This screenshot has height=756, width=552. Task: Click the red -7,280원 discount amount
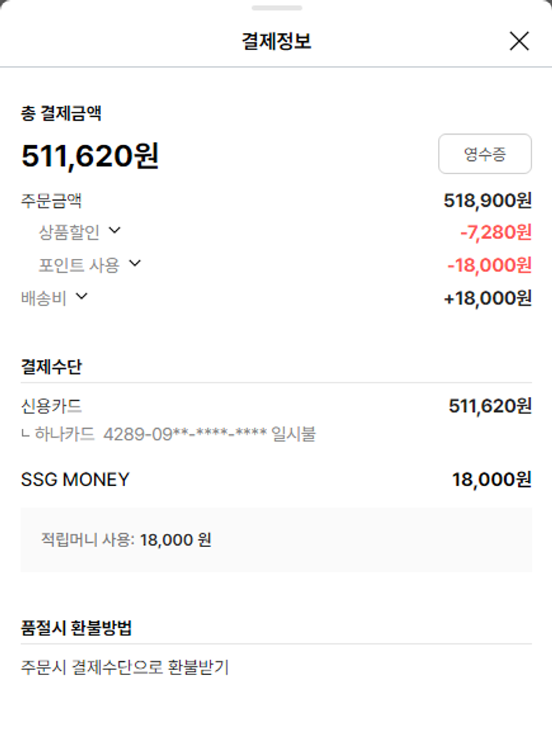[x=495, y=232]
